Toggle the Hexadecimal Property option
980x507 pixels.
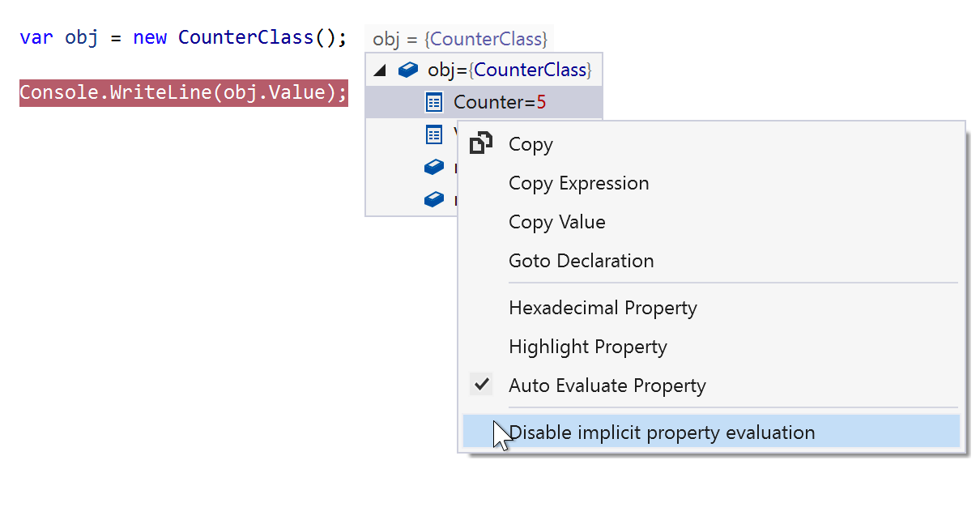pyautogui.click(x=603, y=308)
